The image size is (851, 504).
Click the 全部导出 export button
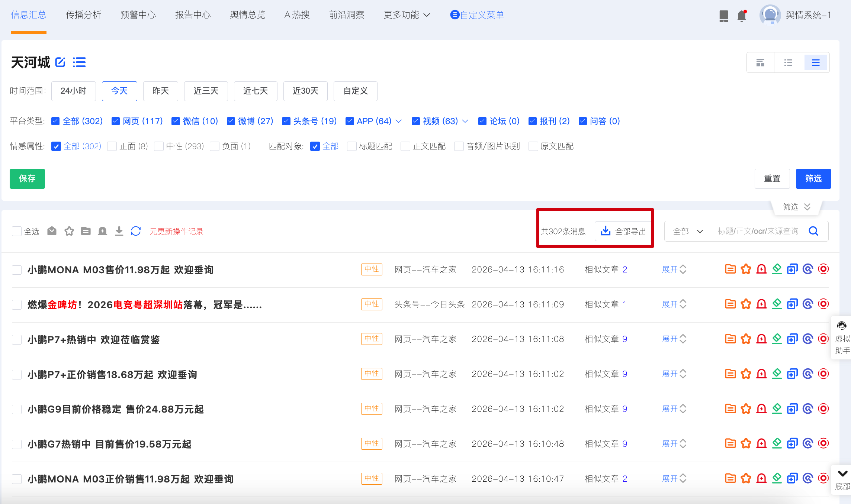tap(623, 231)
